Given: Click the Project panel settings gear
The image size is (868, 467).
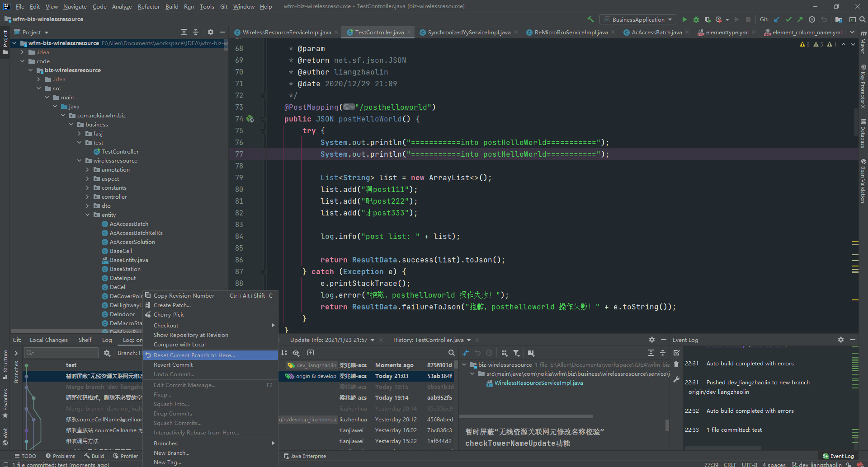Looking at the screenshot, I should pos(211,32).
